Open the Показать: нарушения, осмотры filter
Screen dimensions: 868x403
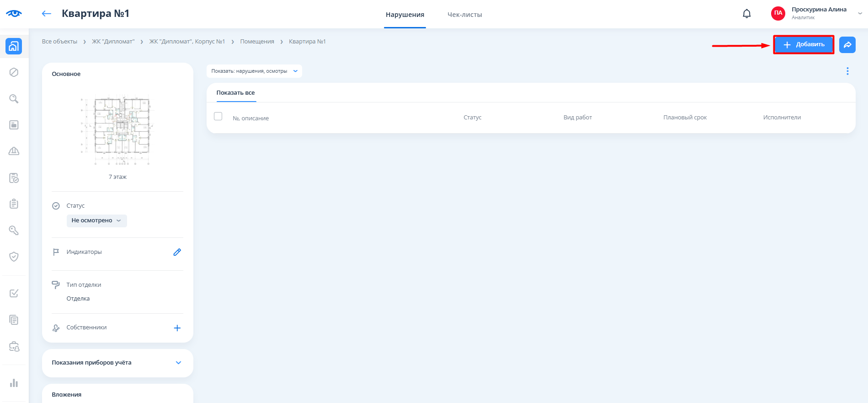click(254, 71)
